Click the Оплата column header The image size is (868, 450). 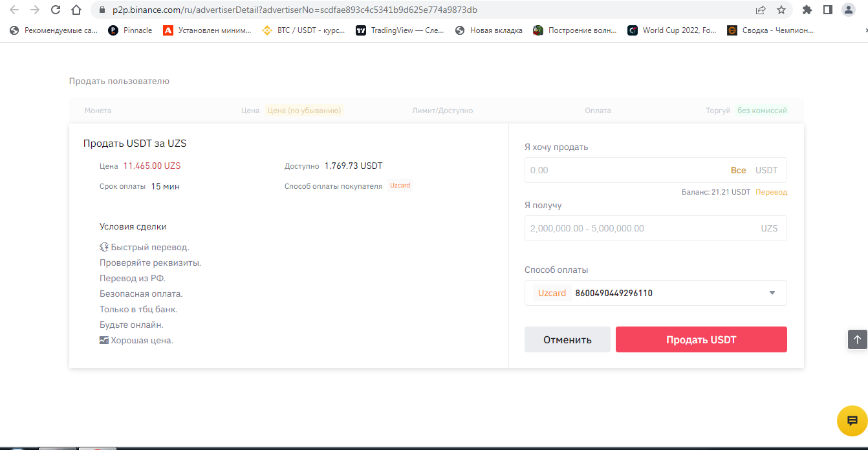tap(598, 111)
